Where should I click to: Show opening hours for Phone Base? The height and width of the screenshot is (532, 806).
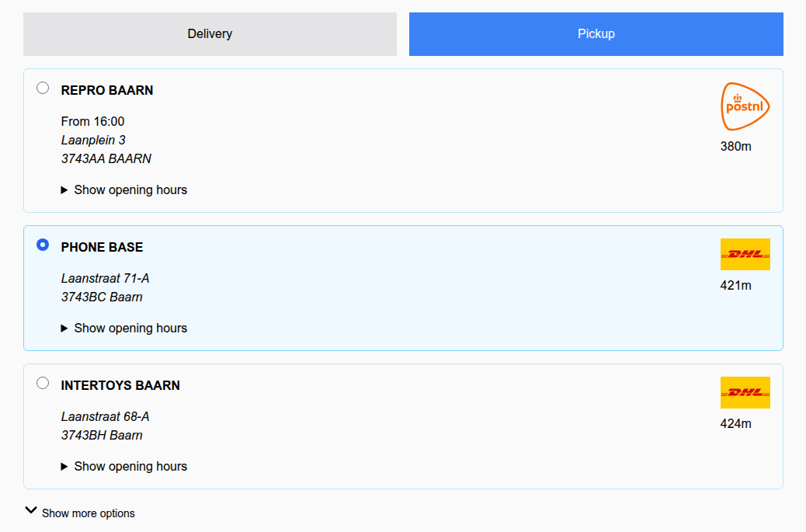[x=130, y=329]
